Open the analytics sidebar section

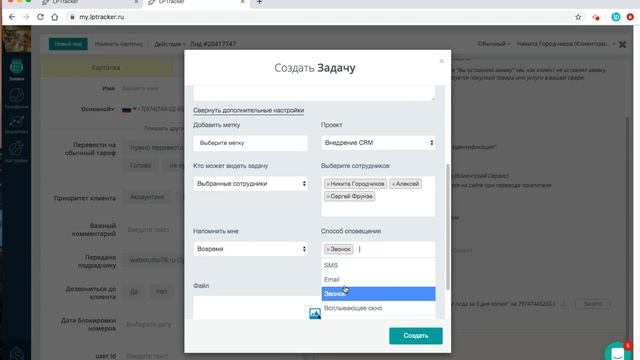pyautogui.click(x=16, y=125)
